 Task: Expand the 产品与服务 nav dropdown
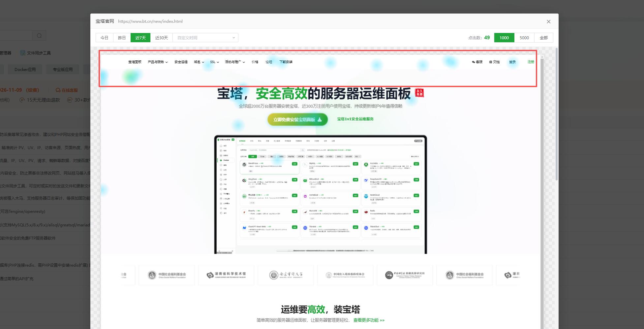click(x=158, y=62)
